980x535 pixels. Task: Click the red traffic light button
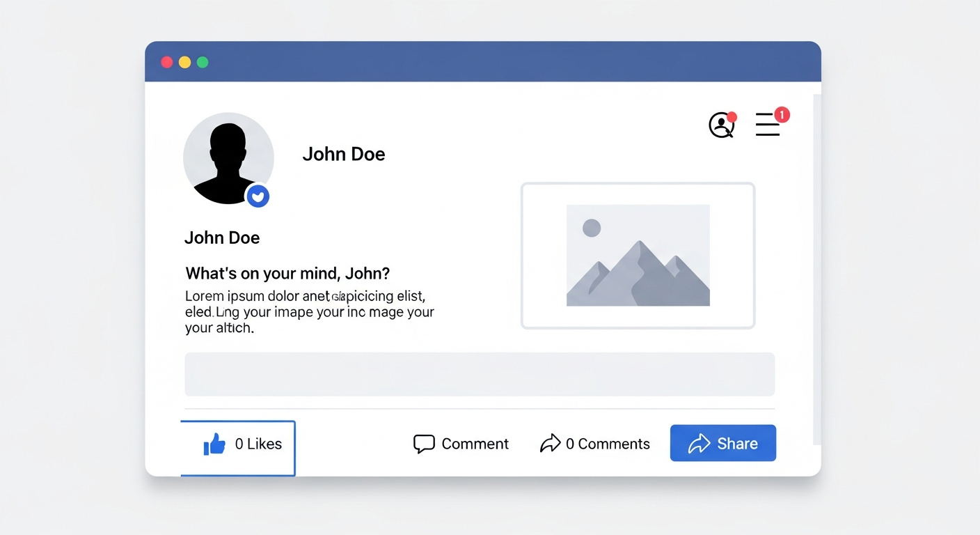[167, 62]
